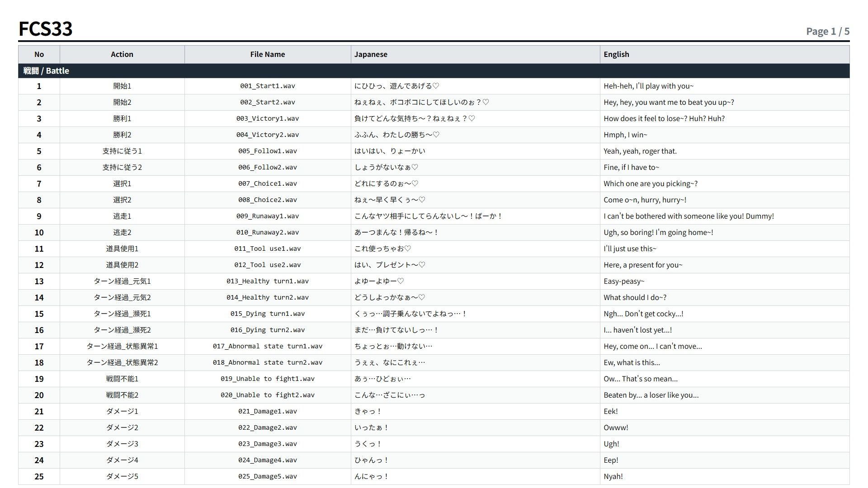
Task: Click the row number 20 cell
Action: pyautogui.click(x=39, y=395)
